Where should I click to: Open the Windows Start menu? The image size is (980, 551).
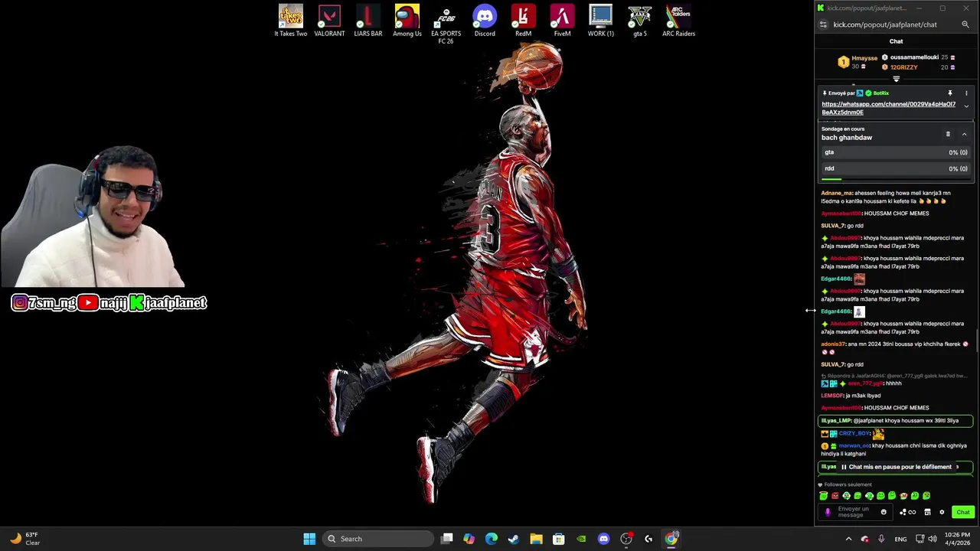(309, 539)
